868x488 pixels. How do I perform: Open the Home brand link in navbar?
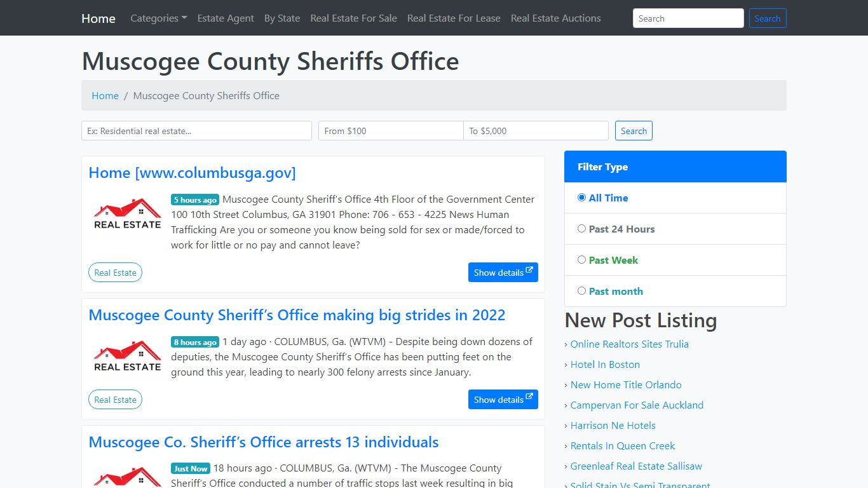[x=98, y=18]
